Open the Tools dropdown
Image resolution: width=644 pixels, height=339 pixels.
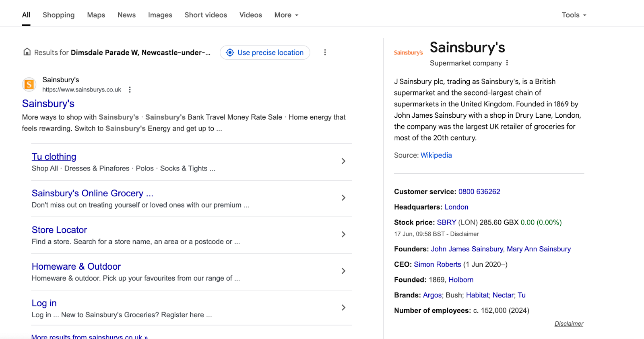(x=574, y=15)
